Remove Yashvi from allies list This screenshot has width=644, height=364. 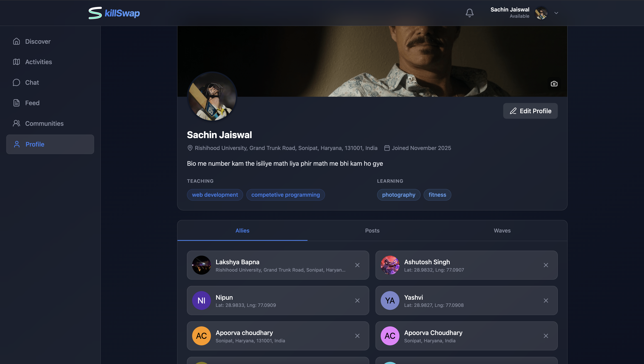[x=546, y=300]
